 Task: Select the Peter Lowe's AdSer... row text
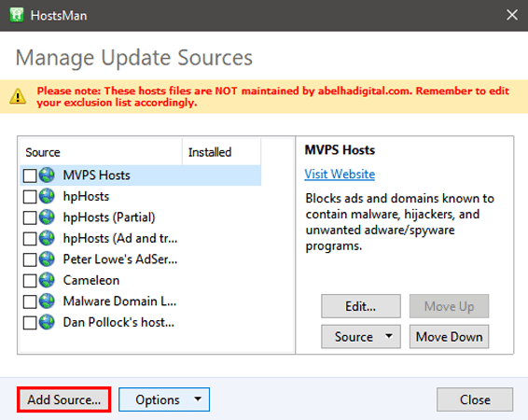pos(120,259)
